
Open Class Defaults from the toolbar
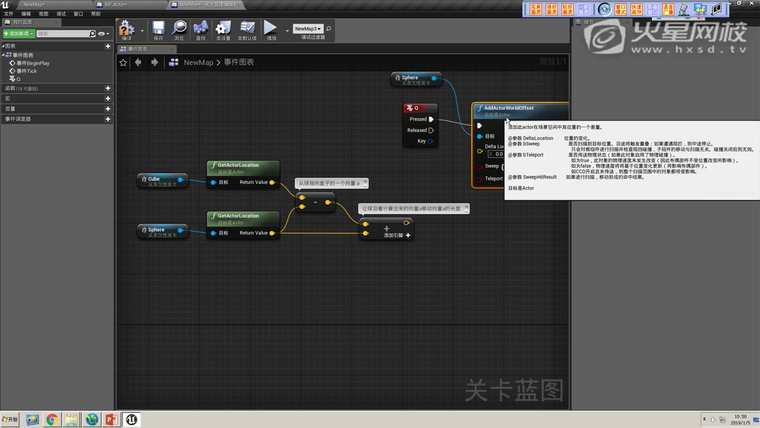tap(246, 28)
